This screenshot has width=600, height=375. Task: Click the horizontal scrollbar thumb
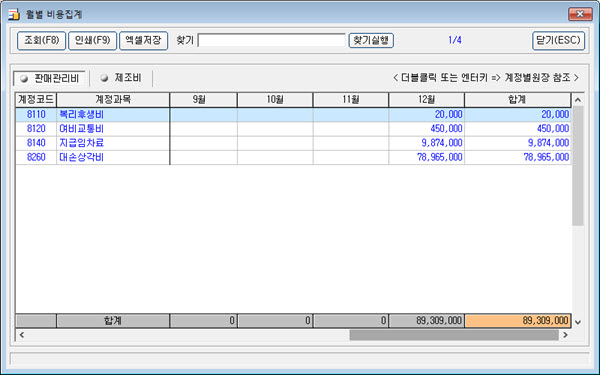pos(454,335)
